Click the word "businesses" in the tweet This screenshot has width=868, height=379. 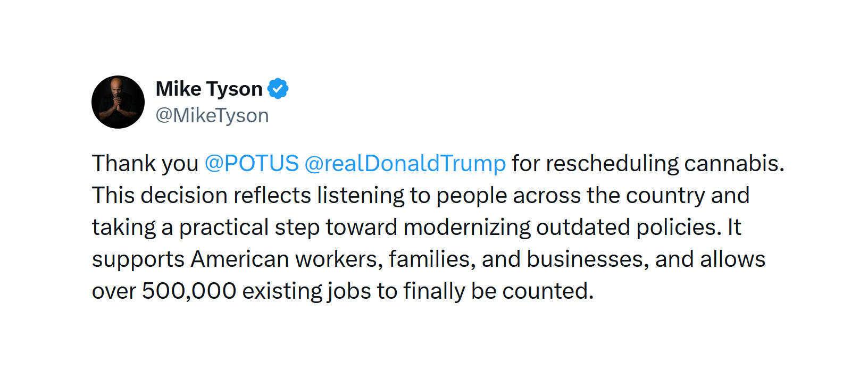(x=587, y=259)
